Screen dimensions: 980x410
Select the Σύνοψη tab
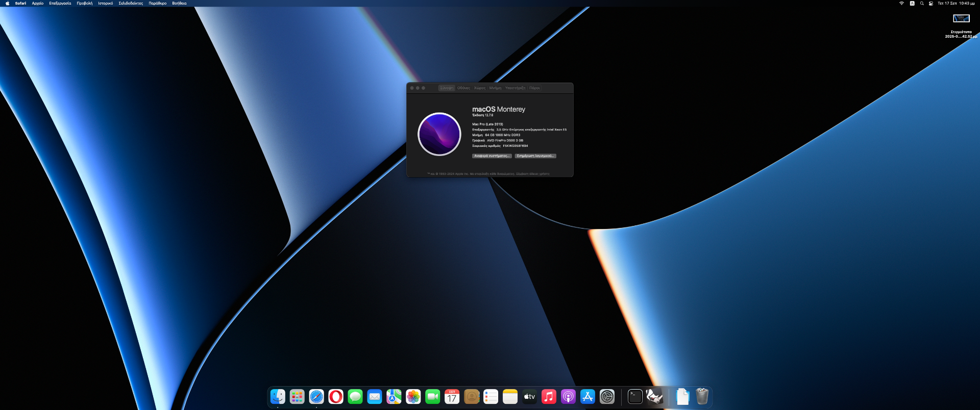pos(447,88)
